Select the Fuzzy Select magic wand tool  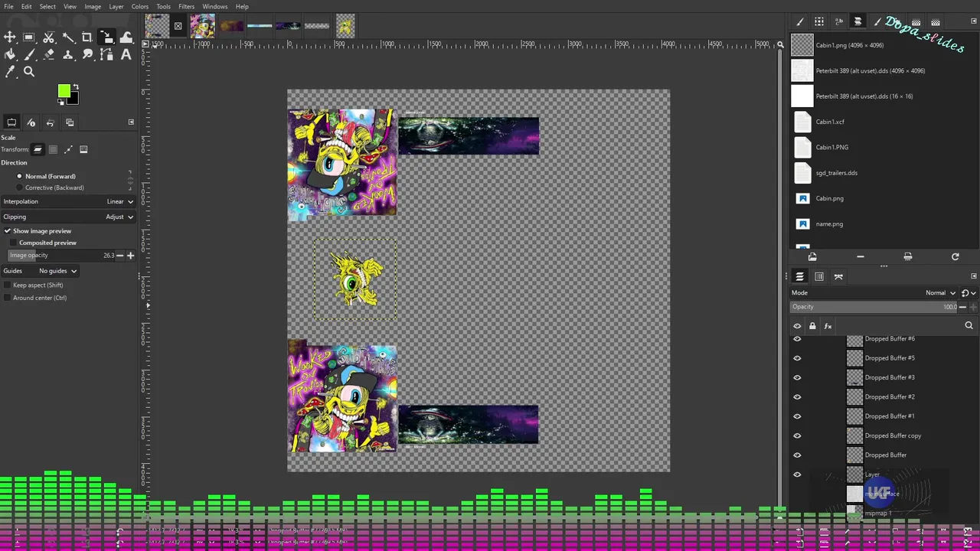tap(68, 37)
